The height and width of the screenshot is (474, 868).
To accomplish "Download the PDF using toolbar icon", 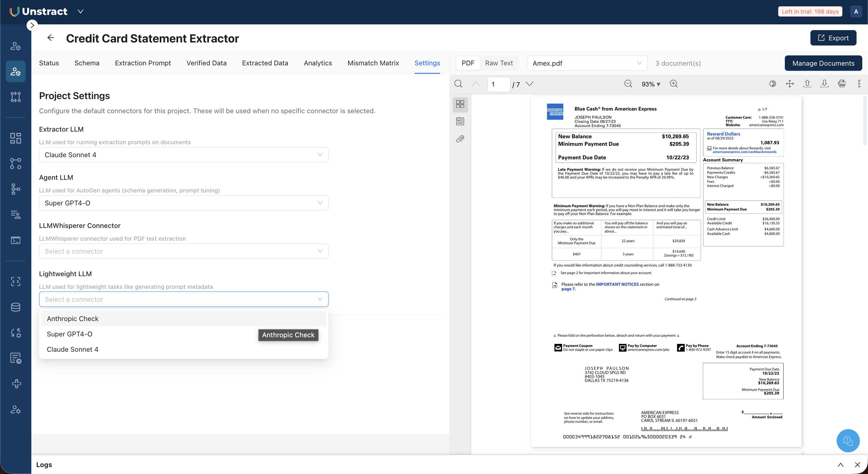I will [824, 84].
